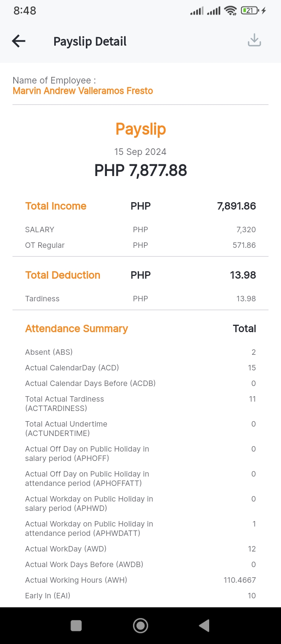
Task: Tap employee name Marvin Andrew Valleramos Fresto
Action: pos(83,91)
